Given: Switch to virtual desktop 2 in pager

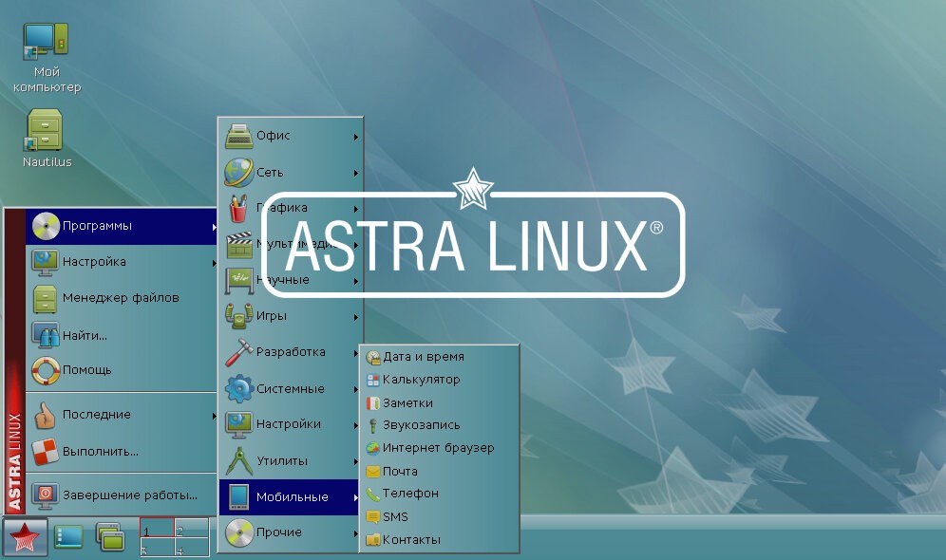Looking at the screenshot, I should coord(192,529).
